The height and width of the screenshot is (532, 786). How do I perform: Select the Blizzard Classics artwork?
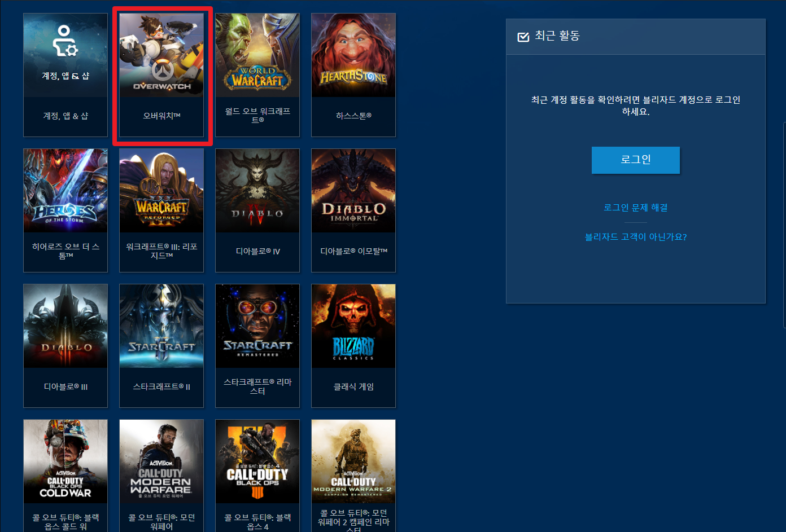click(x=353, y=326)
